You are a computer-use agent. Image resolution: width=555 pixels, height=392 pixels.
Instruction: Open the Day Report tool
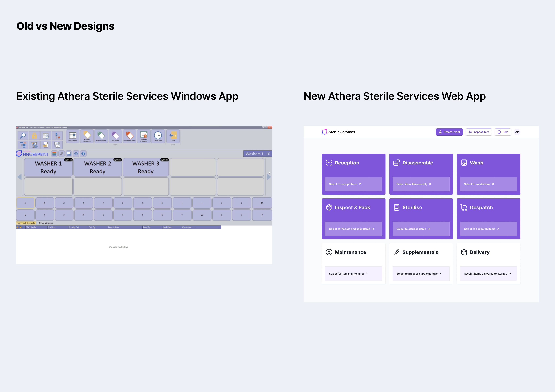(72, 136)
